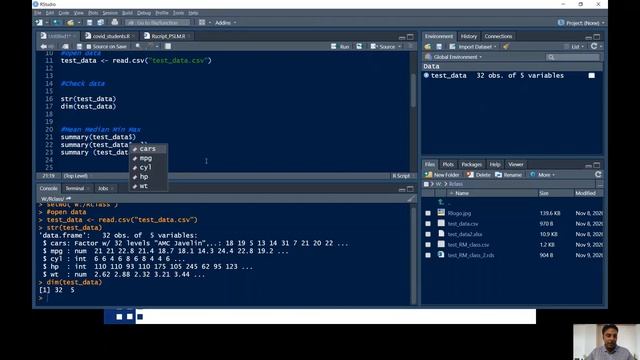Click Delete in Files pane

coord(479,175)
